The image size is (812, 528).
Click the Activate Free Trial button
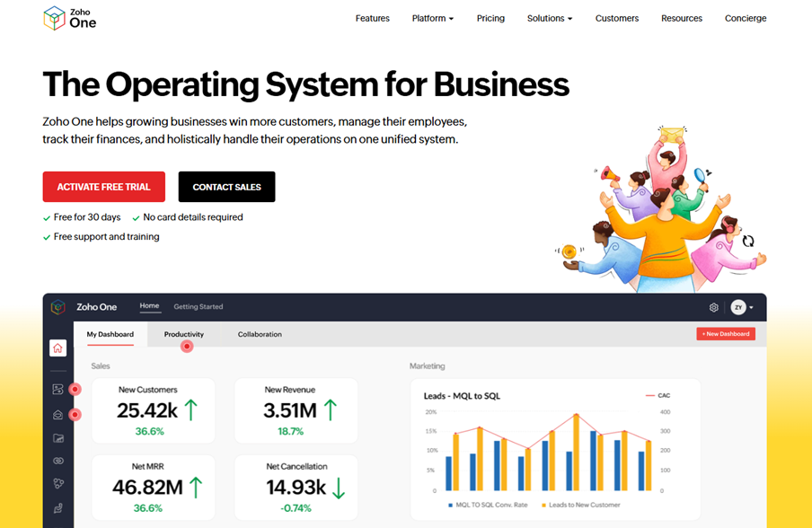pyautogui.click(x=103, y=187)
